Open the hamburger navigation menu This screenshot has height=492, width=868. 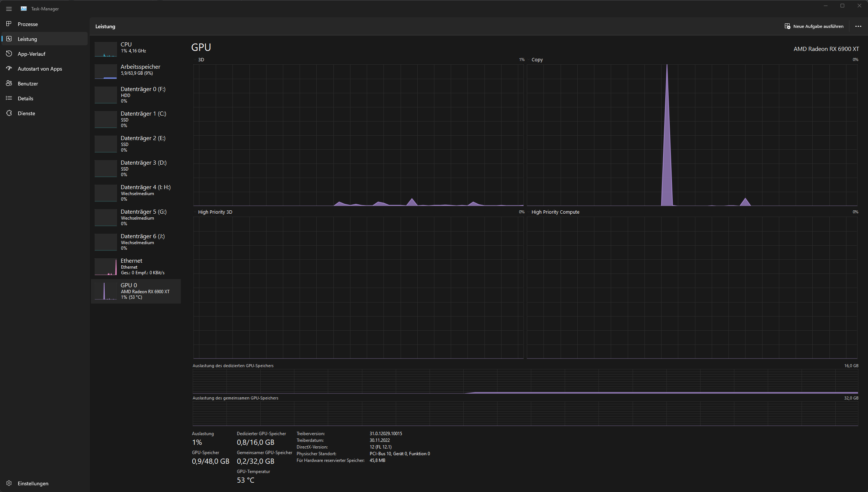click(9, 9)
